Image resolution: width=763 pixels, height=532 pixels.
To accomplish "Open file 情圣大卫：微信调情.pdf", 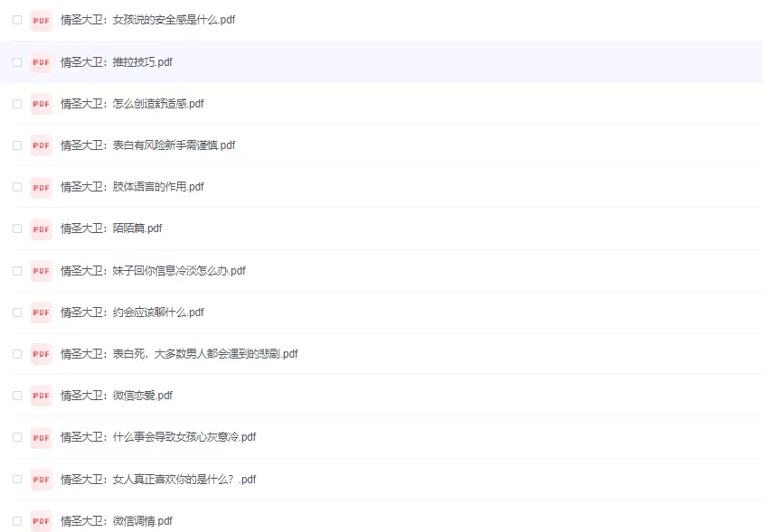I will pyautogui.click(x=117, y=521).
